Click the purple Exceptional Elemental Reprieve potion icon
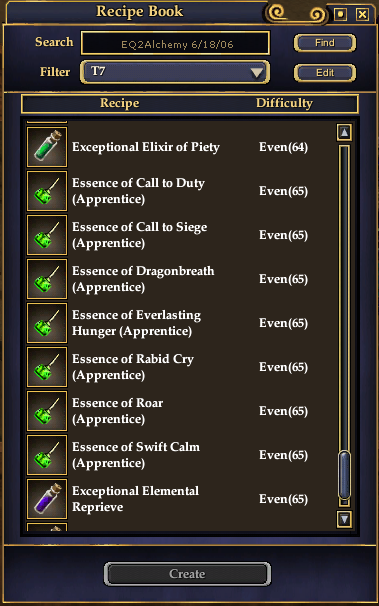This screenshot has width=379, height=606. (x=47, y=499)
